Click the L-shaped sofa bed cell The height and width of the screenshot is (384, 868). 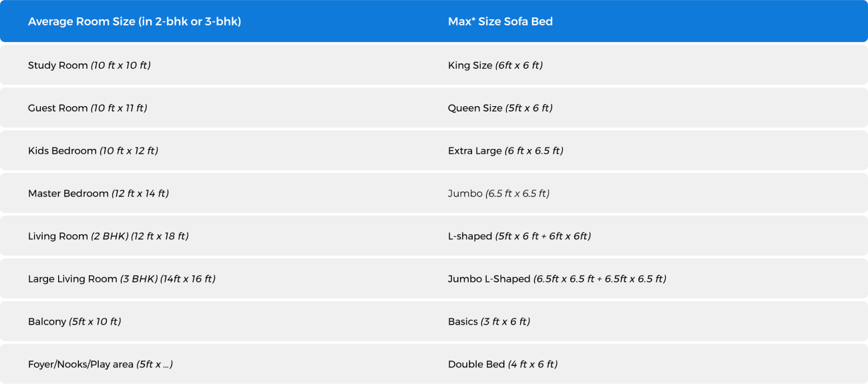click(x=519, y=236)
